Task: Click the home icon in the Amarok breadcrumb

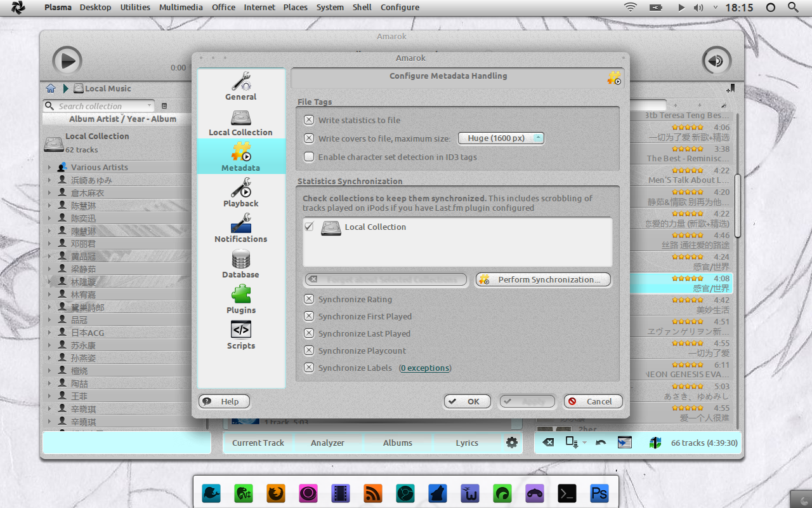Action: coord(51,88)
